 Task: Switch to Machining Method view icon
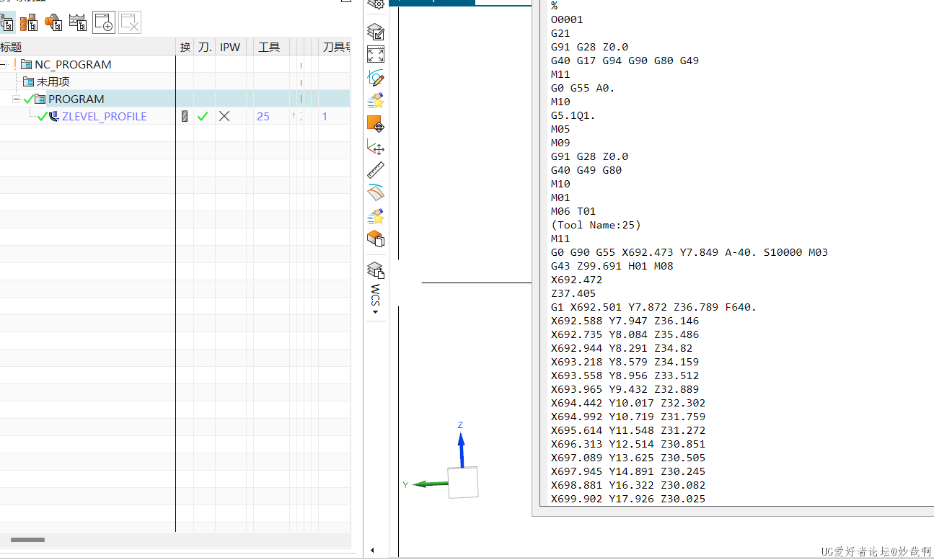point(78,23)
